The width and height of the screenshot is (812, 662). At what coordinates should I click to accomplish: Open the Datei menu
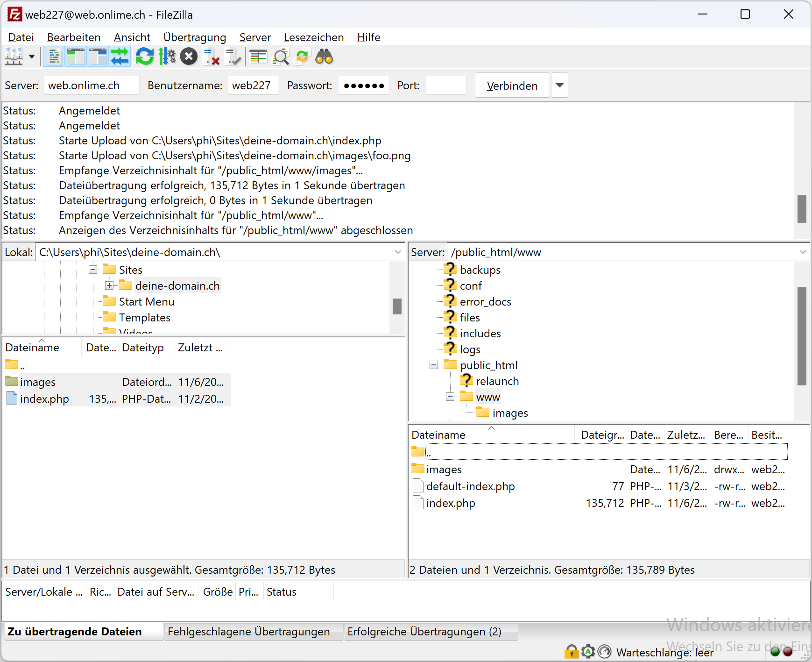21,37
